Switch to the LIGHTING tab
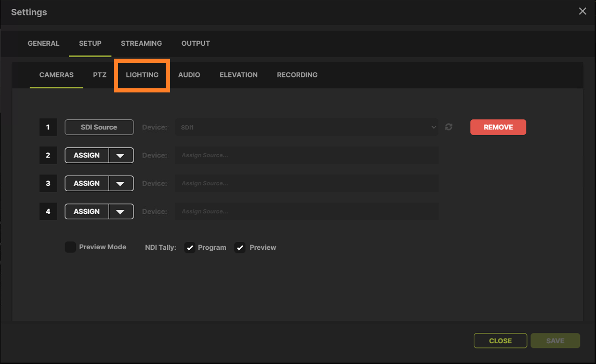 (x=141, y=75)
